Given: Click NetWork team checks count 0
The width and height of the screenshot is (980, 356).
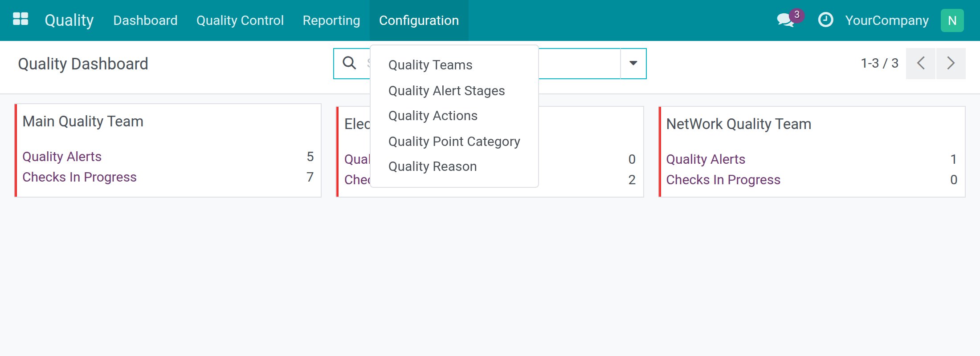Looking at the screenshot, I should click(x=953, y=180).
